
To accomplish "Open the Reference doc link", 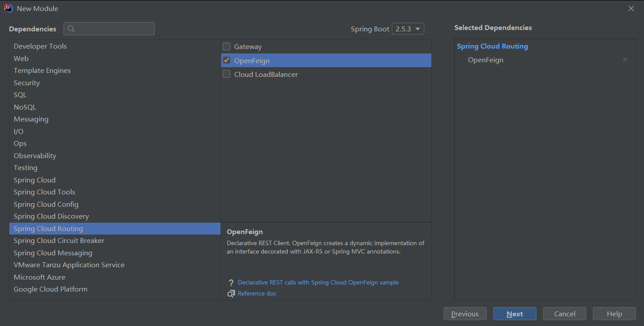I will click(x=257, y=293).
